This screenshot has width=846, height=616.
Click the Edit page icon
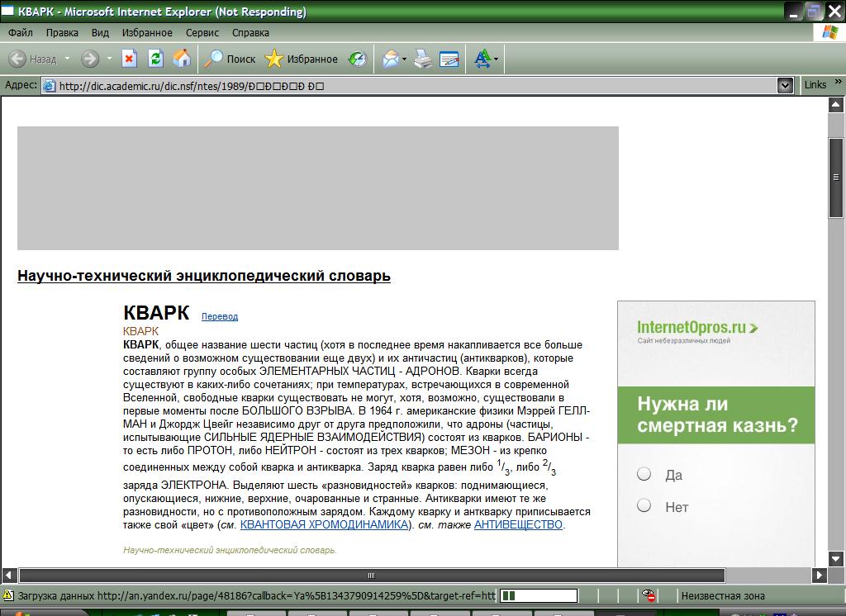point(449,59)
